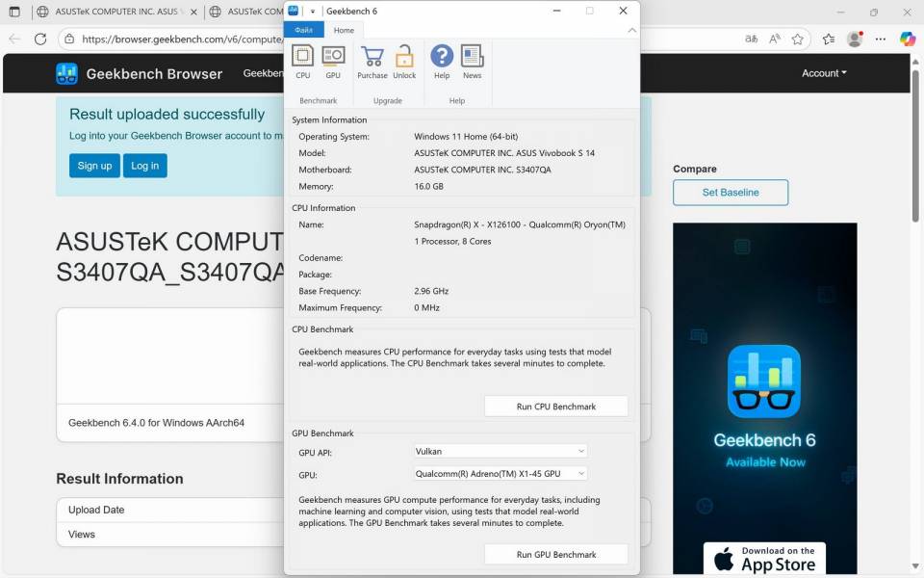Click the Sign up button

pos(94,166)
